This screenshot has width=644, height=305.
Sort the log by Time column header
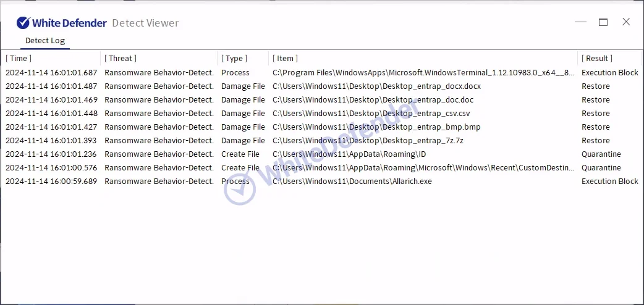[x=19, y=58]
